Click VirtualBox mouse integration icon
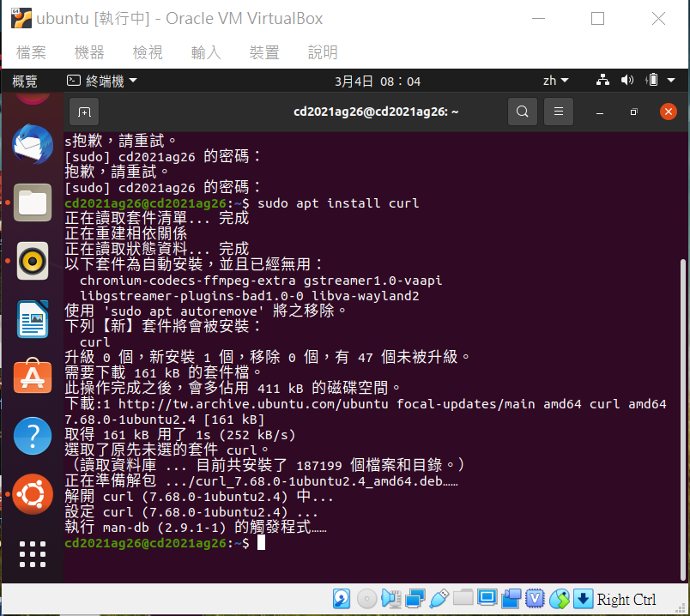 (560, 599)
